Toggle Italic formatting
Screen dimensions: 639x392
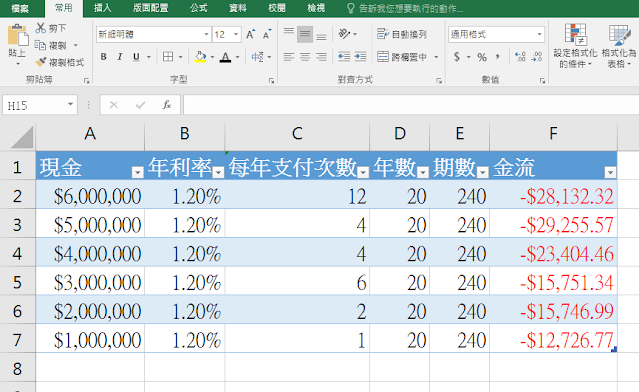click(x=120, y=57)
